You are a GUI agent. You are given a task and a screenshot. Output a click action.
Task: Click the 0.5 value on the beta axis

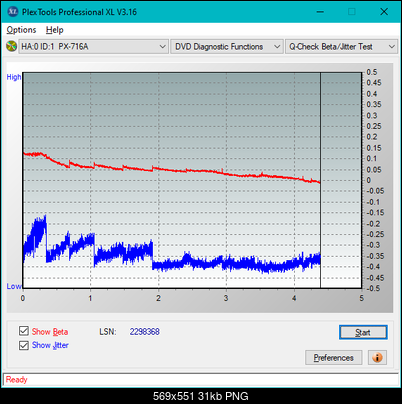(x=372, y=72)
